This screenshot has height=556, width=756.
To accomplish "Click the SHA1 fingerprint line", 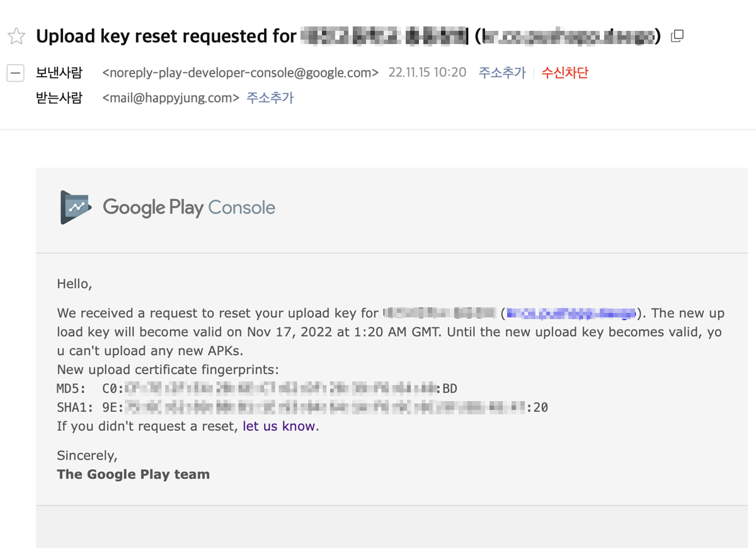I will [x=302, y=407].
